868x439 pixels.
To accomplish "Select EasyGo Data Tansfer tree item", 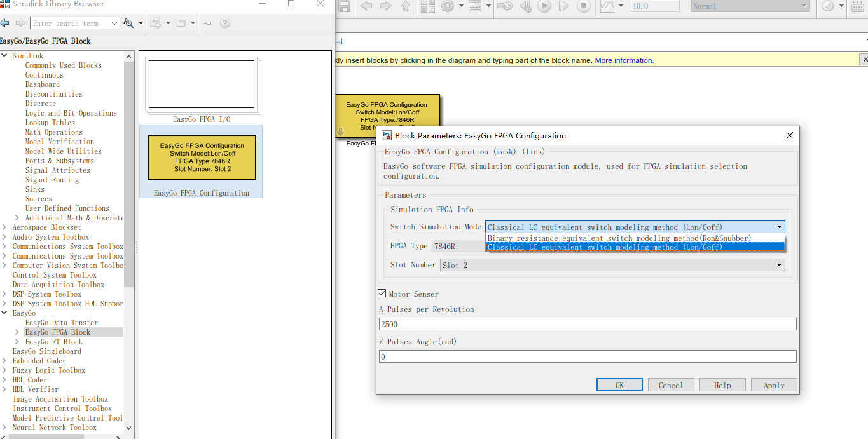I will click(61, 323).
